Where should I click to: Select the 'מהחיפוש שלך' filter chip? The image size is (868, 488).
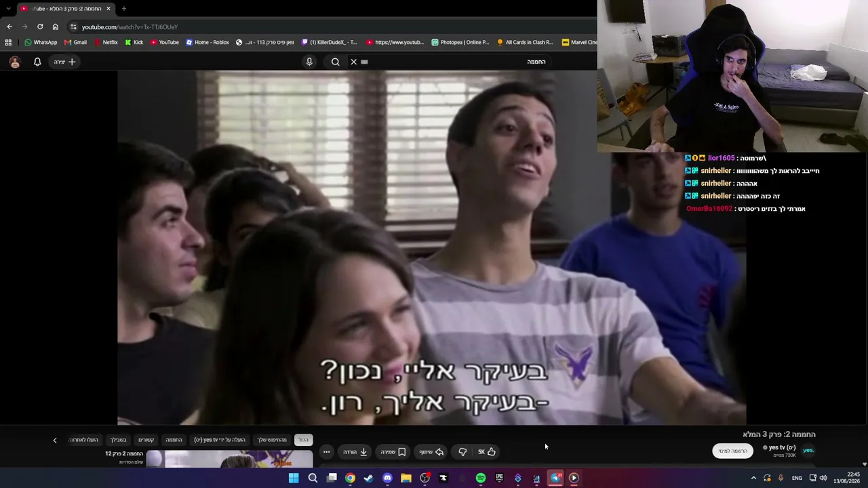click(272, 440)
